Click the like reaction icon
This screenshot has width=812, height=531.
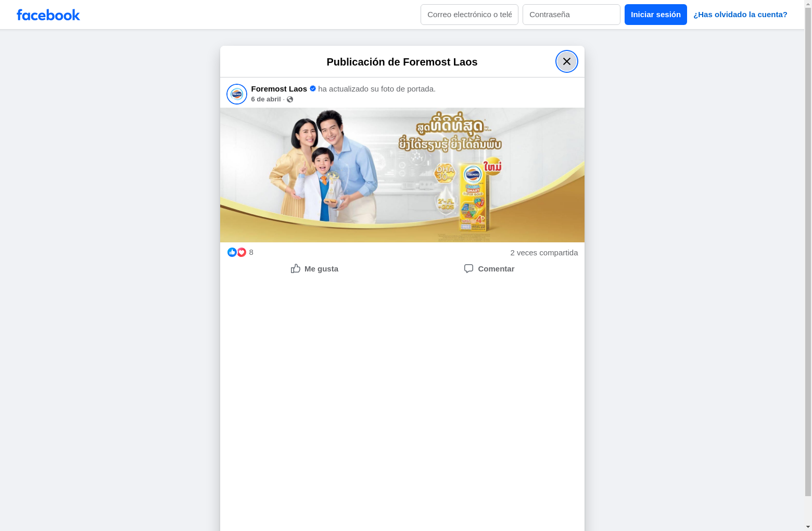coord(232,252)
